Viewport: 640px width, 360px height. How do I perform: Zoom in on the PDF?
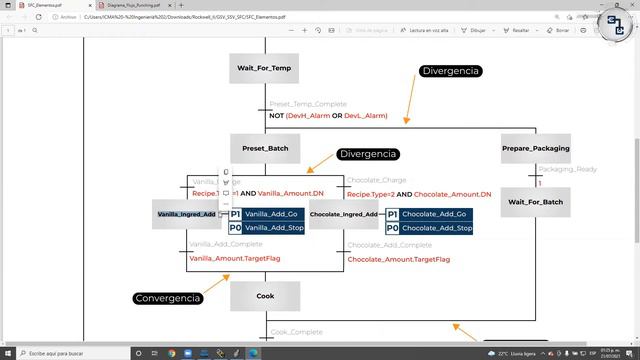coord(304,30)
